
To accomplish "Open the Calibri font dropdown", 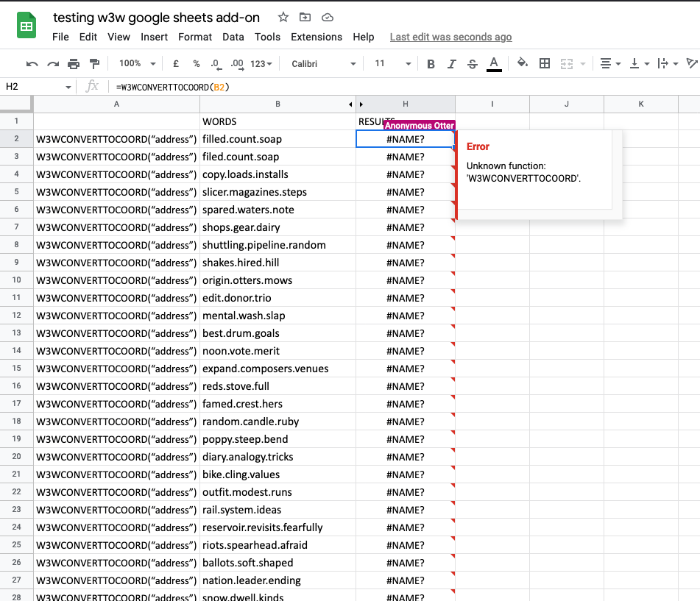I will tap(323, 64).
